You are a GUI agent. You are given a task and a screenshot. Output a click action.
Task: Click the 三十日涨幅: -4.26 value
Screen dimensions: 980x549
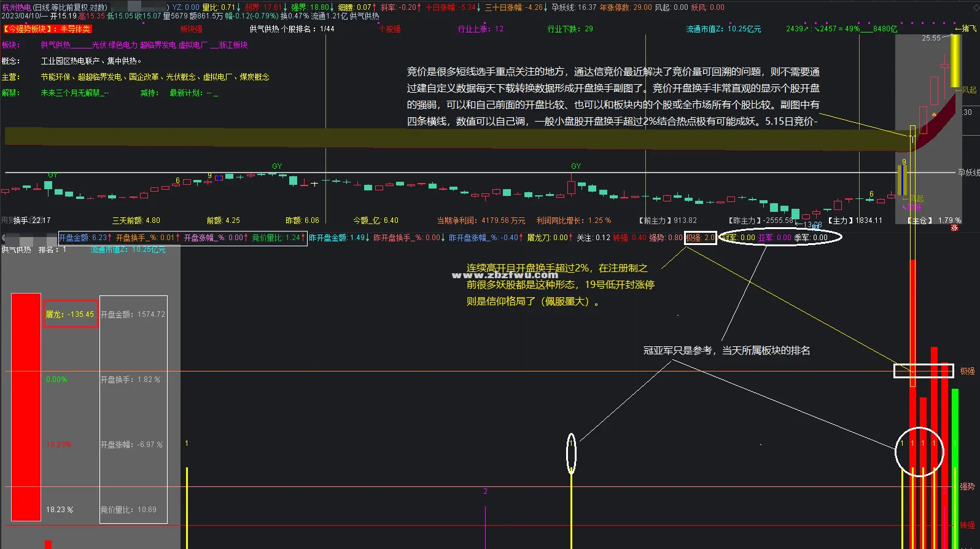pyautogui.click(x=514, y=7)
